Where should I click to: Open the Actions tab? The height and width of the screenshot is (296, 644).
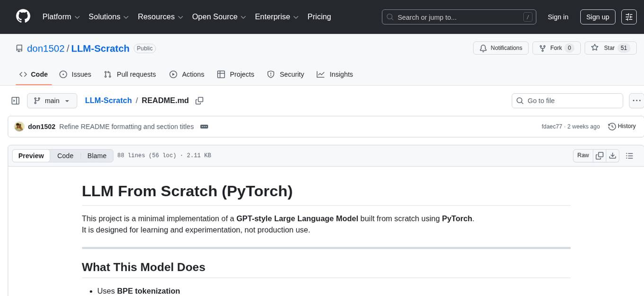tap(187, 74)
